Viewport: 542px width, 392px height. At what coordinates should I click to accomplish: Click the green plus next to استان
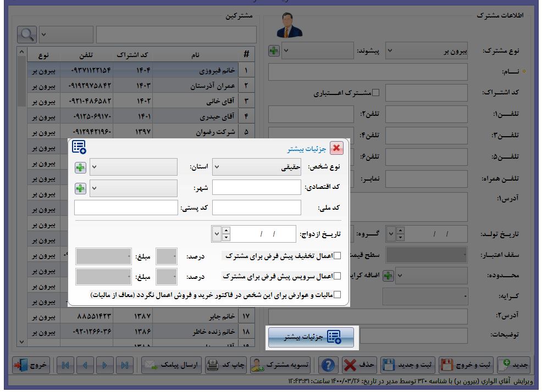click(80, 167)
